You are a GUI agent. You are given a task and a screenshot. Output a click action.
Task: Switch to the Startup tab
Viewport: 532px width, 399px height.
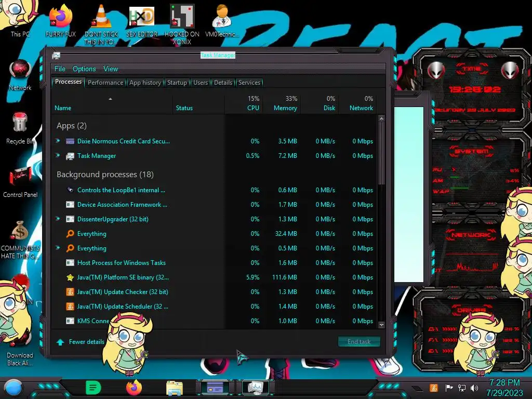click(x=177, y=83)
